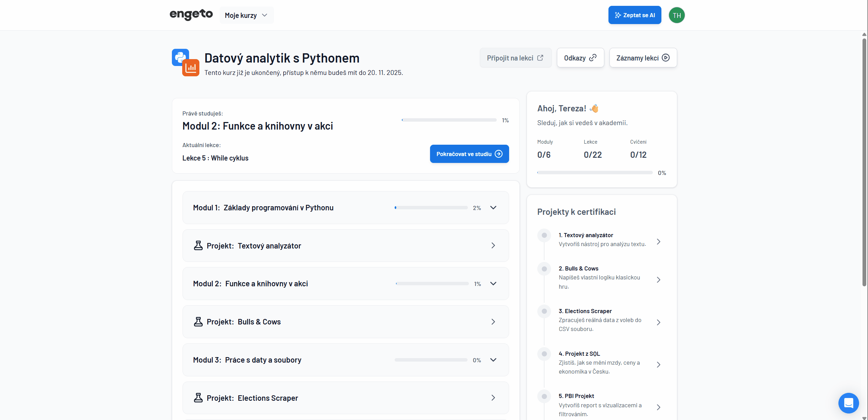The width and height of the screenshot is (868, 420).
Task: Click Pokračovat ve studiu button
Action: click(469, 154)
